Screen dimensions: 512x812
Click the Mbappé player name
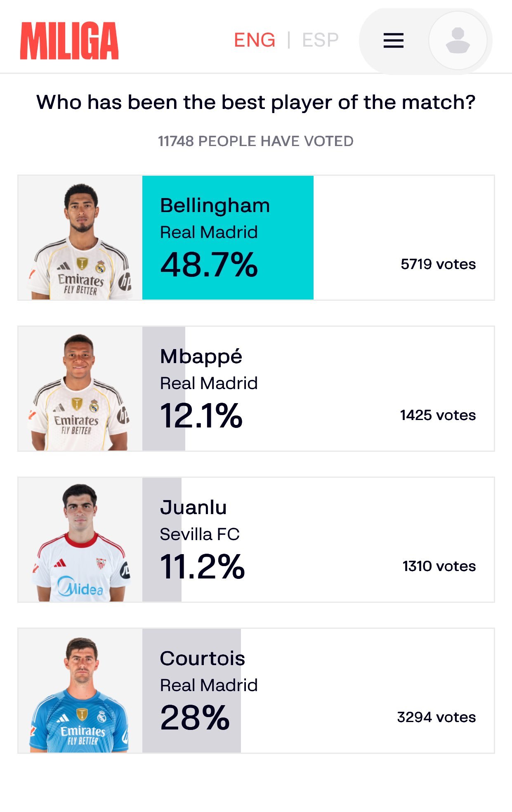pyautogui.click(x=201, y=356)
